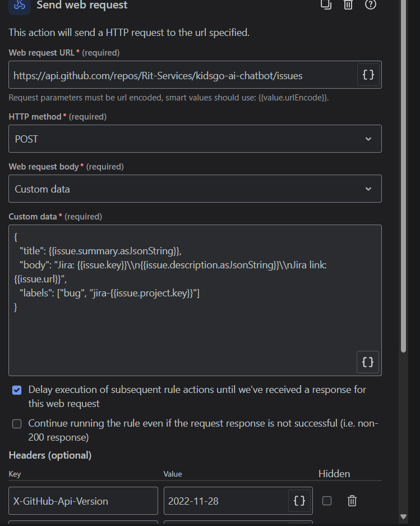Screen dimensions: 420x526
Task: Enable Continue running the rule on failure
Action: click(17, 424)
